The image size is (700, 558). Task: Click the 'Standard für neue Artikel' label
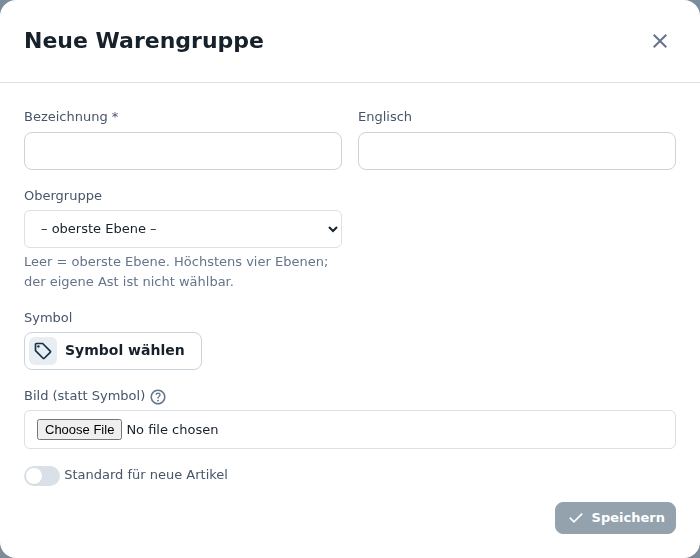pyautogui.click(x=146, y=475)
